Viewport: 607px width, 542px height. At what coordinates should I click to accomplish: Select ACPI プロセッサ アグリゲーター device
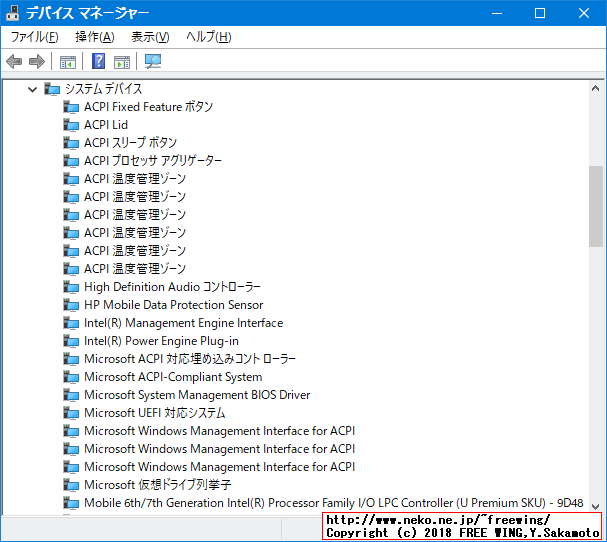click(153, 161)
